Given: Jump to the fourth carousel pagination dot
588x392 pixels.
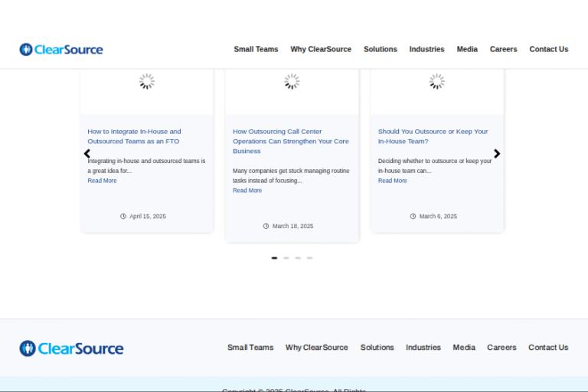Looking at the screenshot, I should pos(309,258).
